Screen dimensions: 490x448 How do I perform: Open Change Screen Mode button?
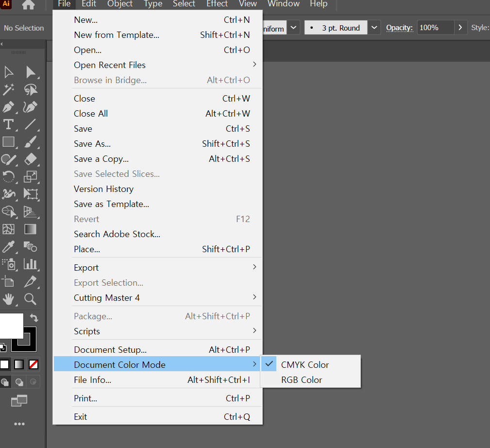19,401
